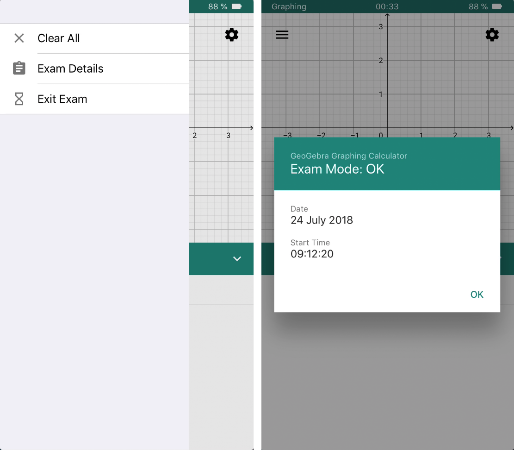
Task: Click the X icon beside Clear All
Action: (19, 38)
